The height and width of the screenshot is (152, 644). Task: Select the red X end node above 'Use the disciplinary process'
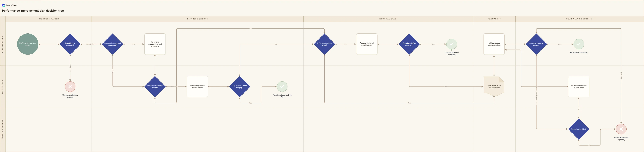(x=70, y=87)
